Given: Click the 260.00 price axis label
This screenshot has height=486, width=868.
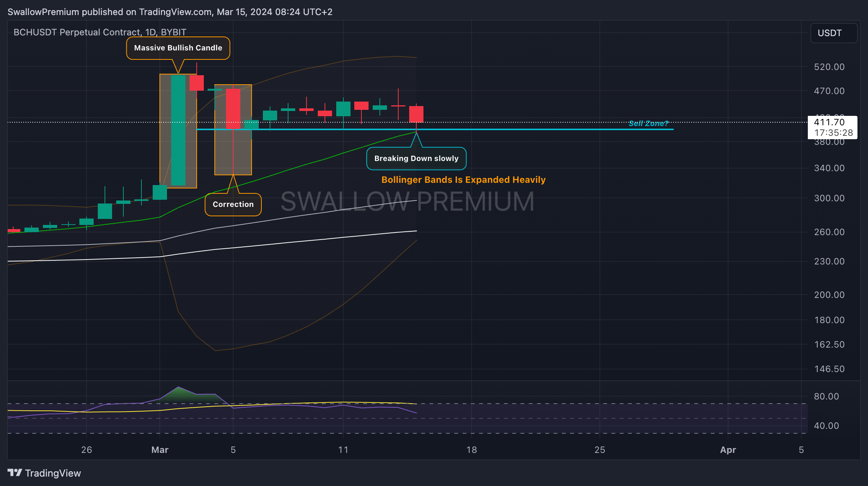Looking at the screenshot, I should pyautogui.click(x=829, y=232).
